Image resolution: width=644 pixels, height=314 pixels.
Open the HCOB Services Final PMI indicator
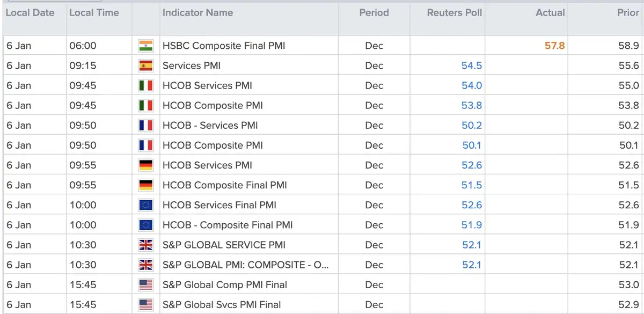pyautogui.click(x=219, y=205)
